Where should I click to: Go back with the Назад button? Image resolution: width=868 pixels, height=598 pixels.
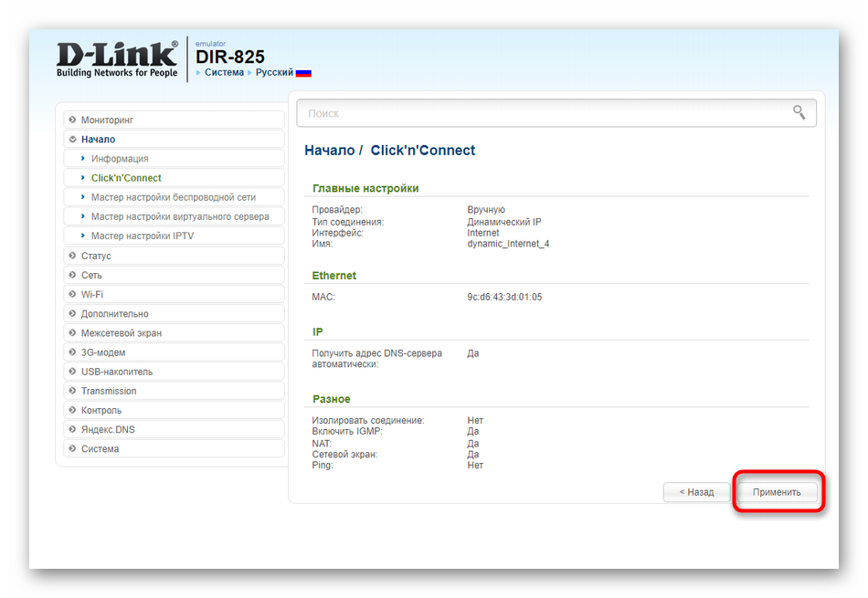click(696, 492)
